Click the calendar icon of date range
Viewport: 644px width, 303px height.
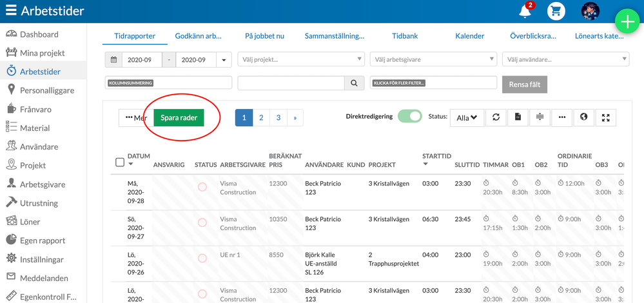pyautogui.click(x=113, y=59)
